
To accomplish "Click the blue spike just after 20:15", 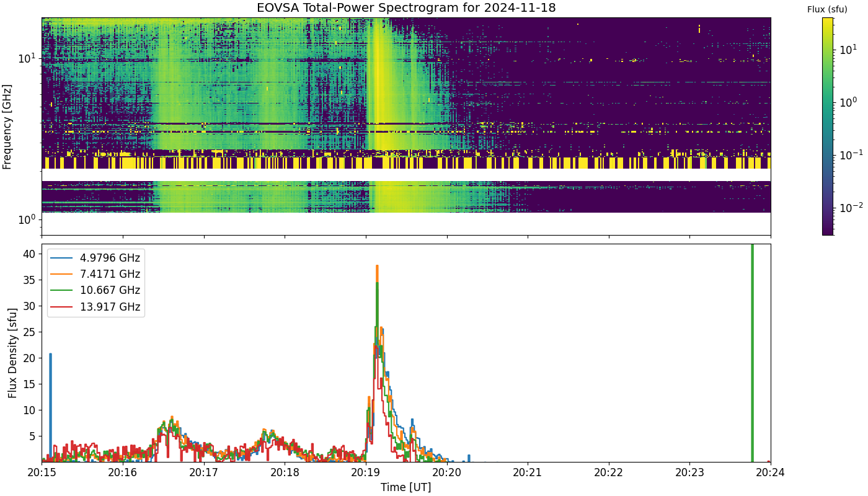I will point(50,406).
